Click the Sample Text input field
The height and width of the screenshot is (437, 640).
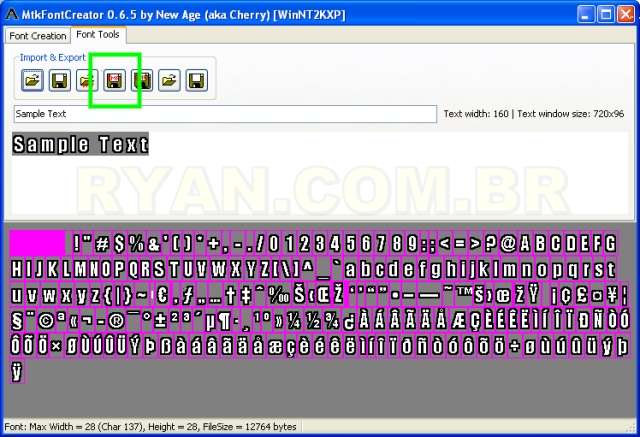[225, 114]
